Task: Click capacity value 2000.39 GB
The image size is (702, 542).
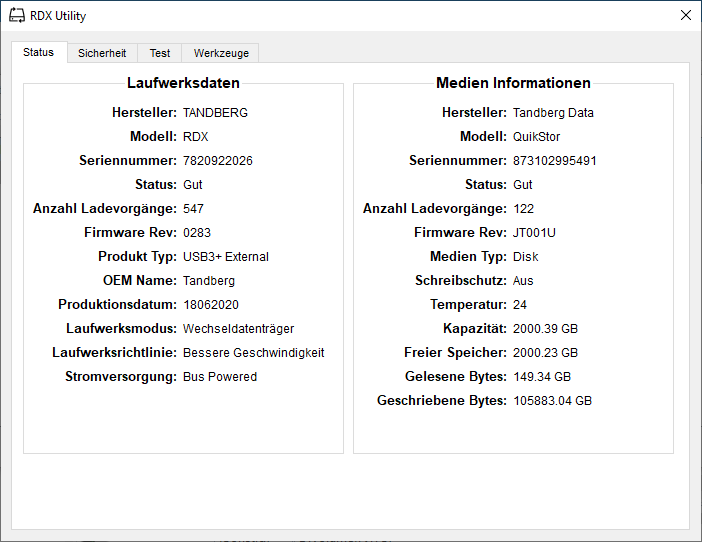Action: tap(545, 329)
